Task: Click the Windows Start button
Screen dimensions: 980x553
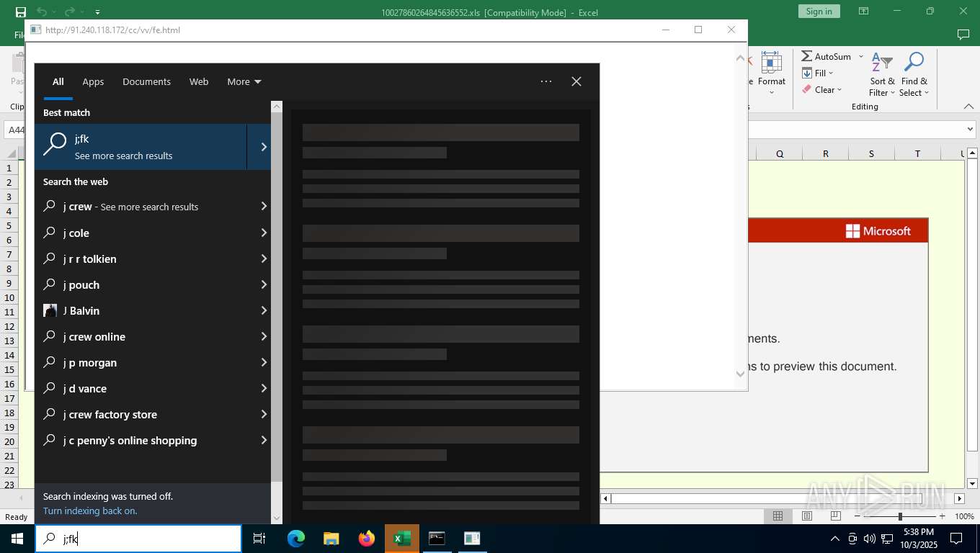Action: click(x=17, y=539)
